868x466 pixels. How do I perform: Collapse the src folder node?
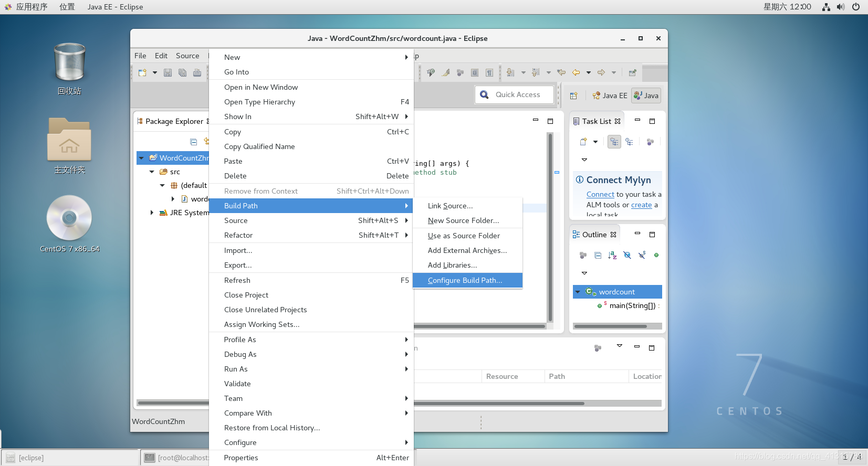coord(152,172)
